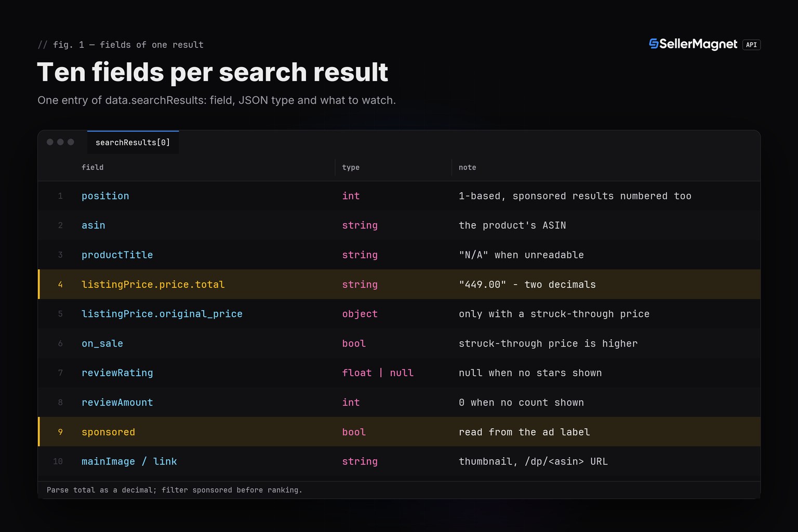Click the note 'read from the ad label'
Screen dimensions: 798x532
pyautogui.click(x=525, y=432)
